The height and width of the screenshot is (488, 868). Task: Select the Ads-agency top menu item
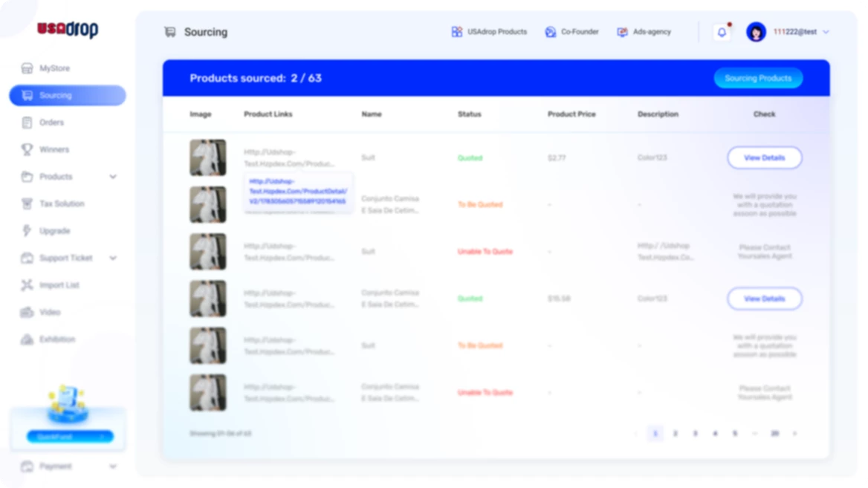(645, 32)
